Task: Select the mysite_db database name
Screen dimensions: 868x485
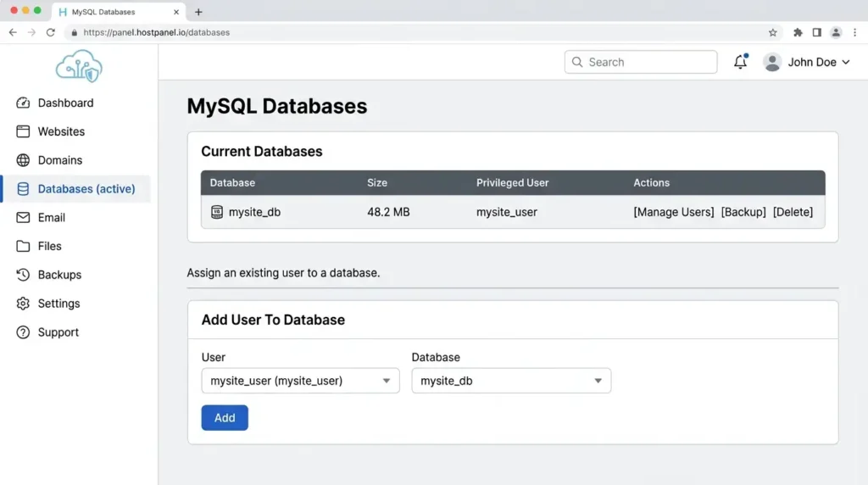Action: point(254,212)
